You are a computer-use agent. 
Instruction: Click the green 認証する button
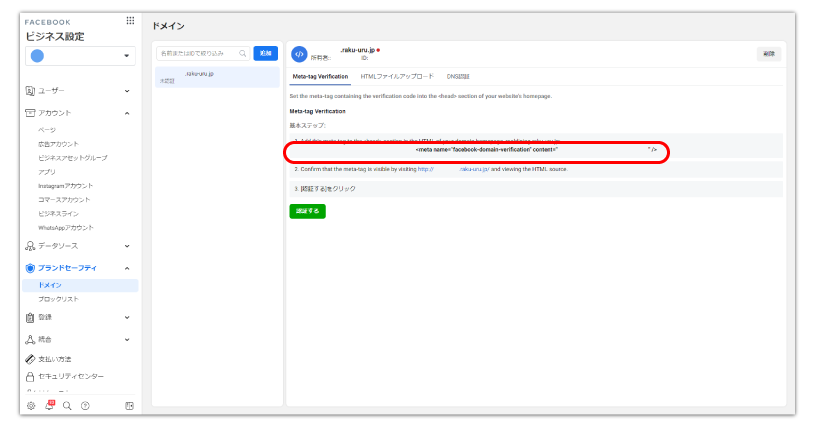coord(308,211)
